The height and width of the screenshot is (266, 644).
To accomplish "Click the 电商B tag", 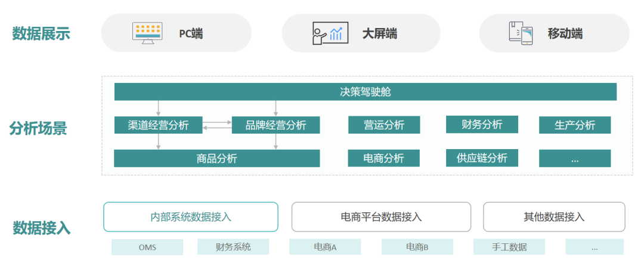I will coord(417,247).
